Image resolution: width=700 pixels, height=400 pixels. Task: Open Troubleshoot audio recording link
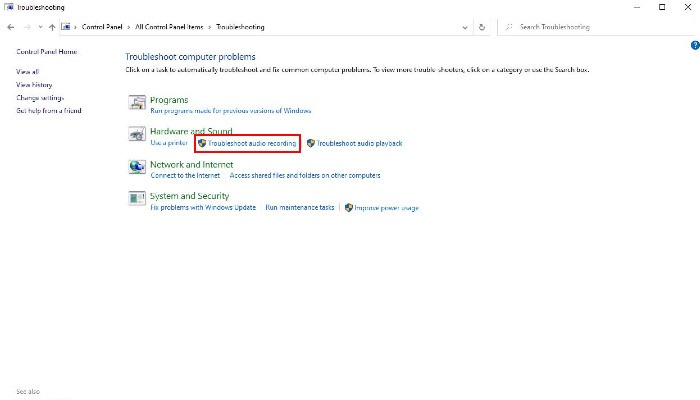252,143
